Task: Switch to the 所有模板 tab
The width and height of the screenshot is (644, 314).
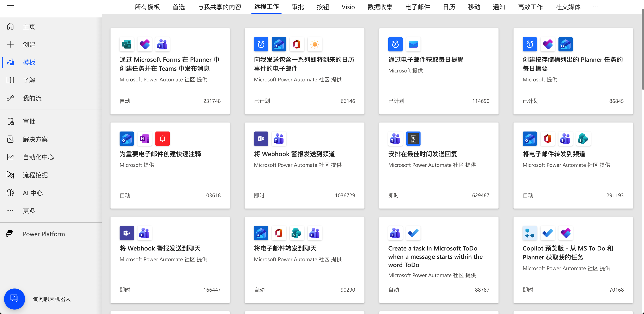Action: coord(147,7)
